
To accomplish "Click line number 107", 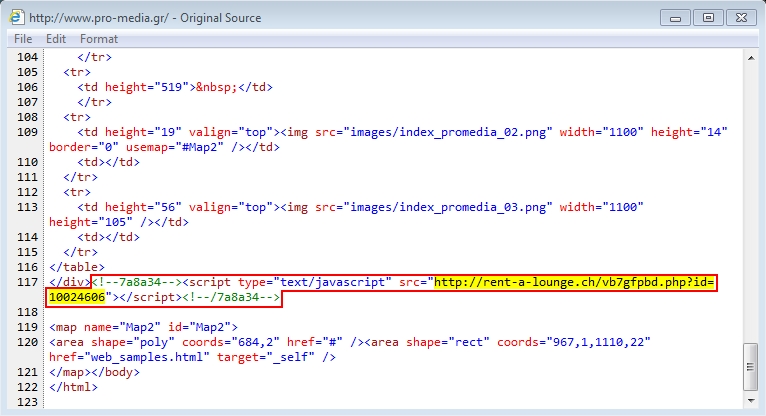I will (27, 103).
